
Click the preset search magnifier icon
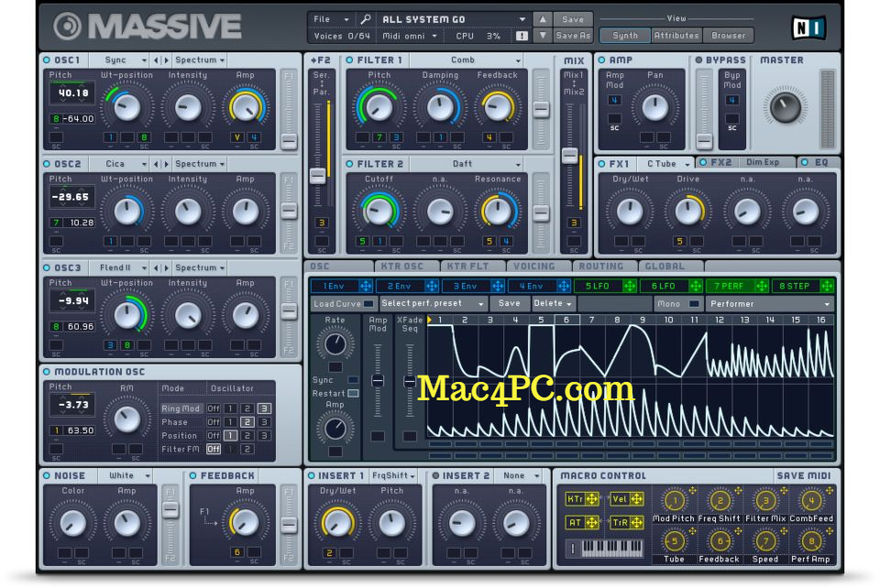click(x=366, y=19)
